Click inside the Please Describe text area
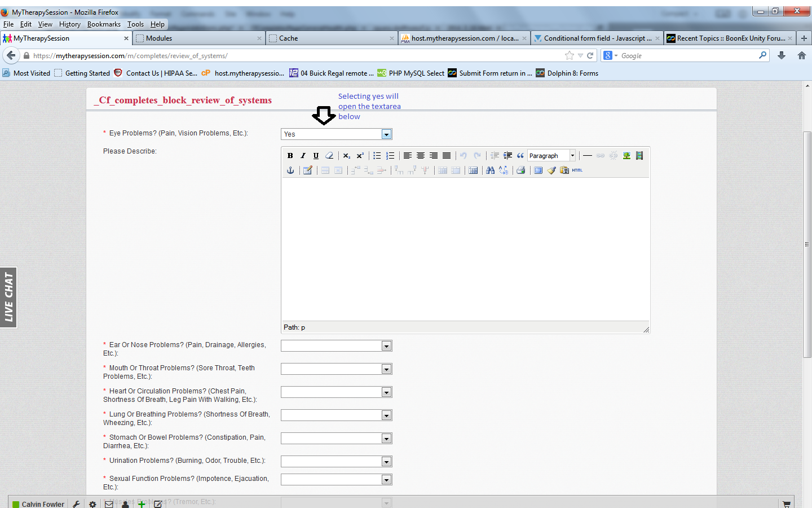The image size is (812, 508). [465, 248]
